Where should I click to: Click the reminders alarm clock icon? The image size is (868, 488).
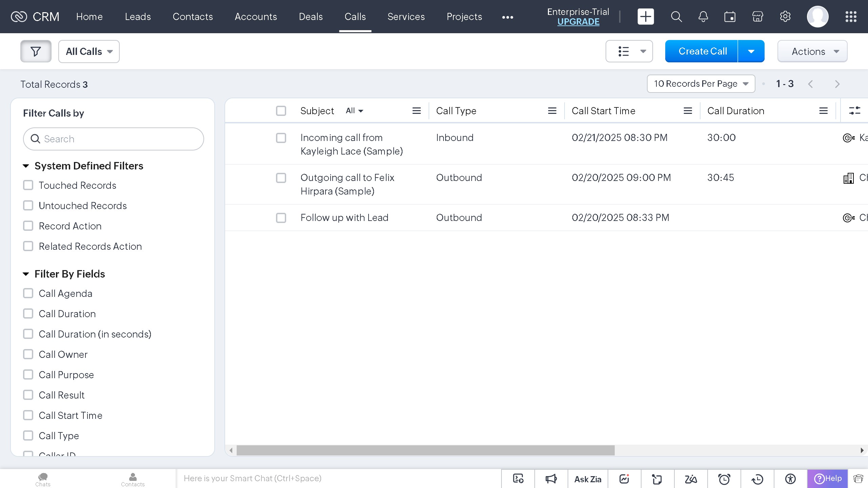coord(724,479)
